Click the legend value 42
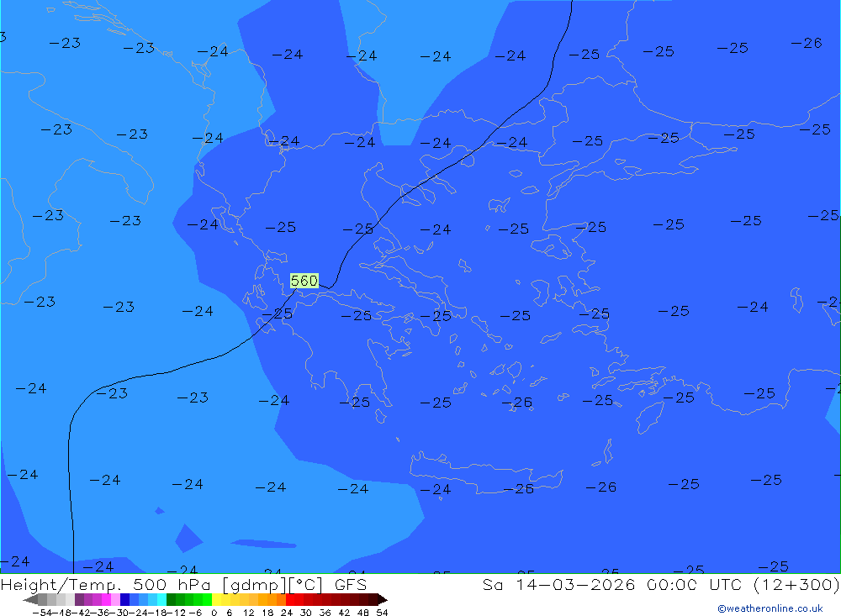 point(344,613)
